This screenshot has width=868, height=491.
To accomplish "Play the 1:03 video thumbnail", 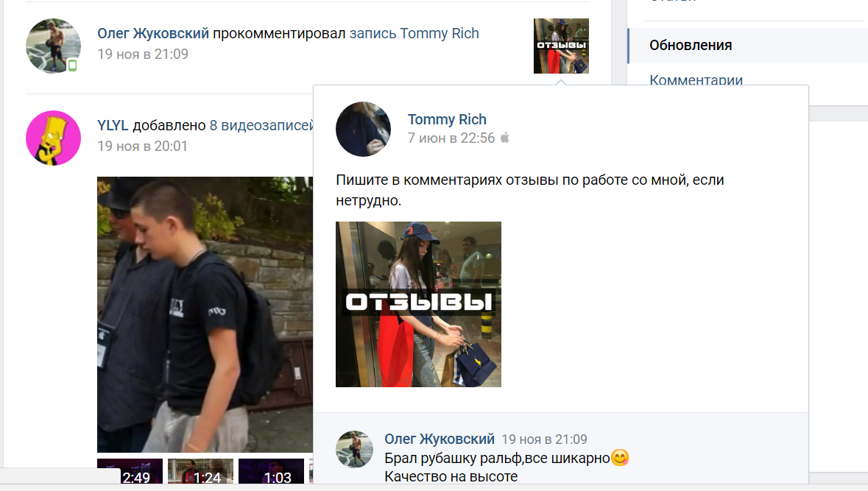I will (x=271, y=471).
